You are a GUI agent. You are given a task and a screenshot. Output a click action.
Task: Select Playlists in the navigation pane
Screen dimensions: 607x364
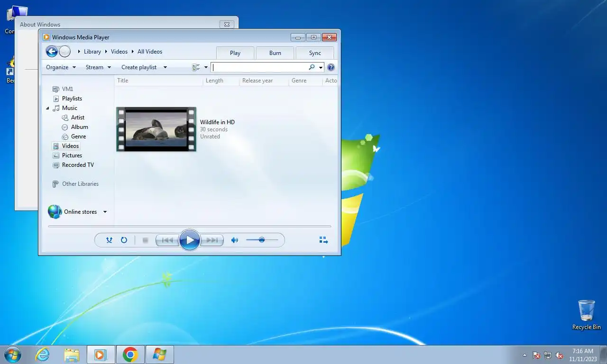pyautogui.click(x=72, y=99)
